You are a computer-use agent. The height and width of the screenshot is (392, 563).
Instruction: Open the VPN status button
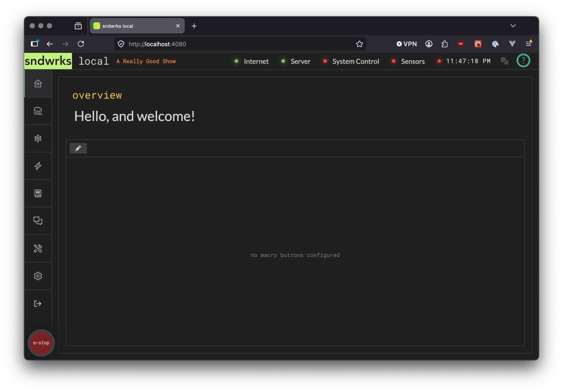coord(407,44)
